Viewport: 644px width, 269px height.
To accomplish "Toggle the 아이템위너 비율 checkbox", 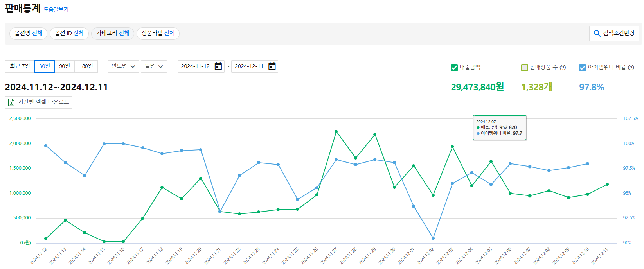I will click(582, 68).
